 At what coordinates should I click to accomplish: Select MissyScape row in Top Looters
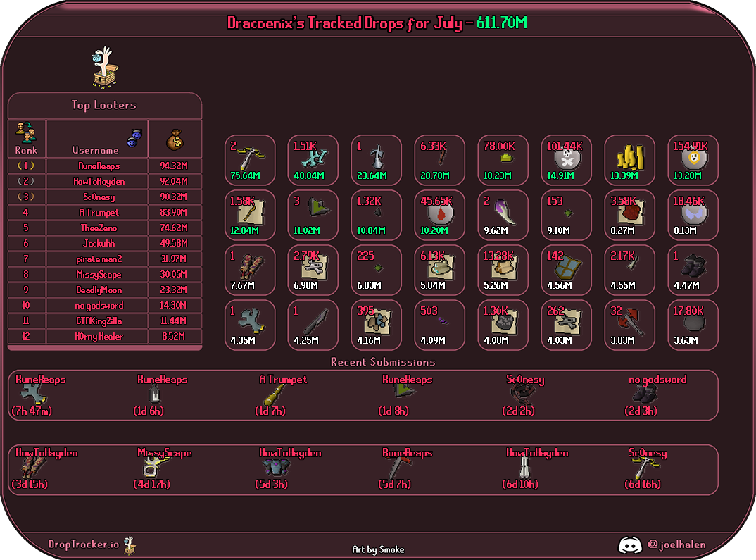[x=105, y=274]
